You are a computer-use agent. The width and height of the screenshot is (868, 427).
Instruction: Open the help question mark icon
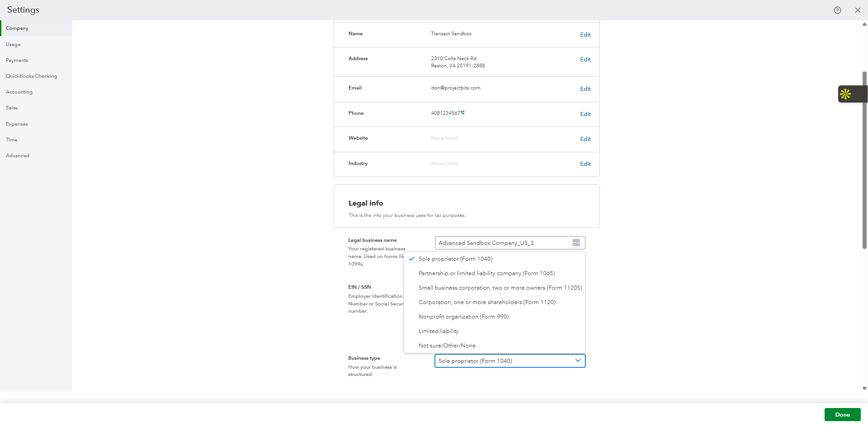(837, 10)
